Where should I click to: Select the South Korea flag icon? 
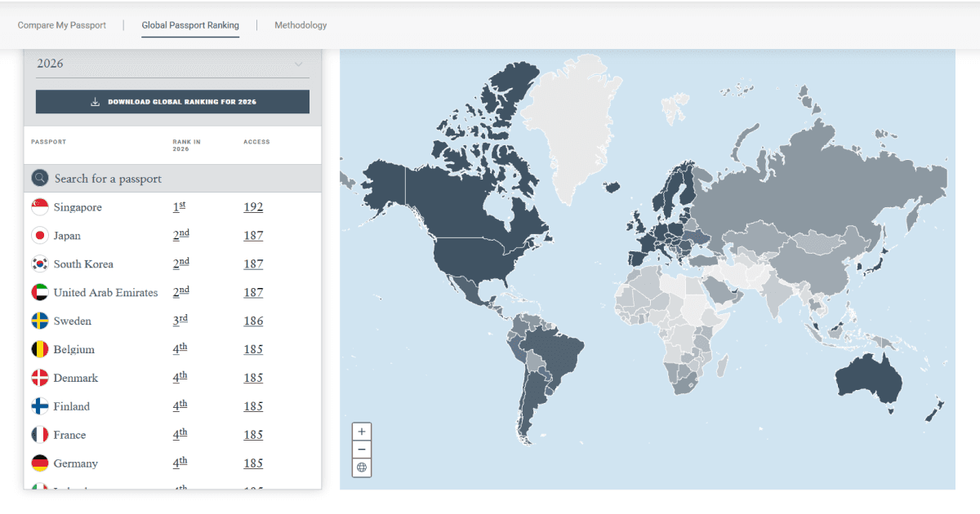tap(40, 264)
